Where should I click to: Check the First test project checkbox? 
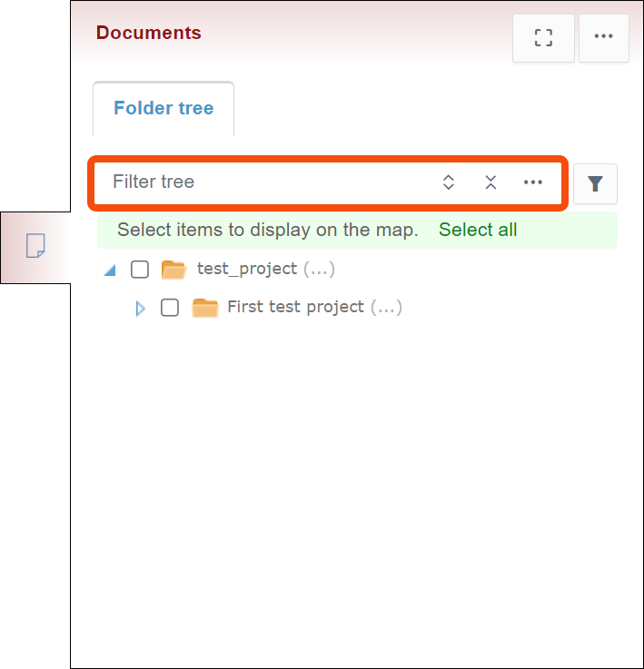[x=170, y=308]
